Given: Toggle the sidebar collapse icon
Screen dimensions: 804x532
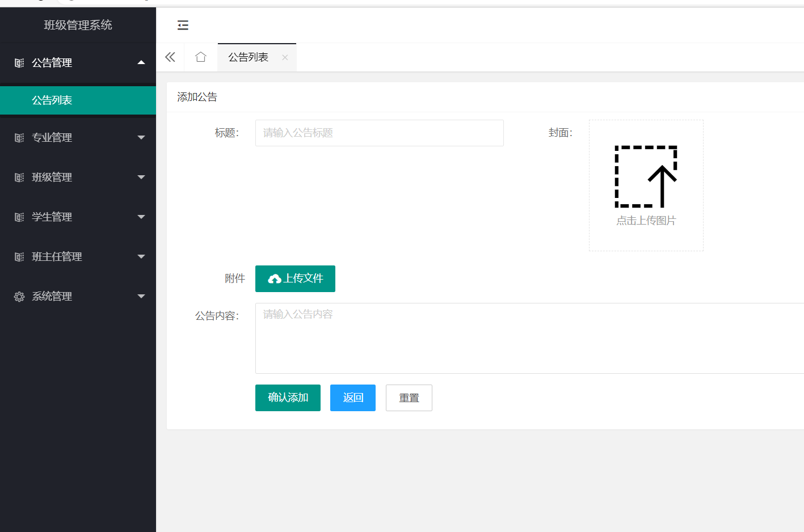Looking at the screenshot, I should coord(183,25).
